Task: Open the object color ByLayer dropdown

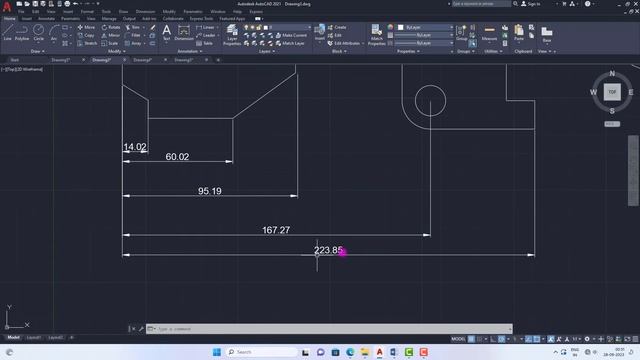Action: click(425, 27)
